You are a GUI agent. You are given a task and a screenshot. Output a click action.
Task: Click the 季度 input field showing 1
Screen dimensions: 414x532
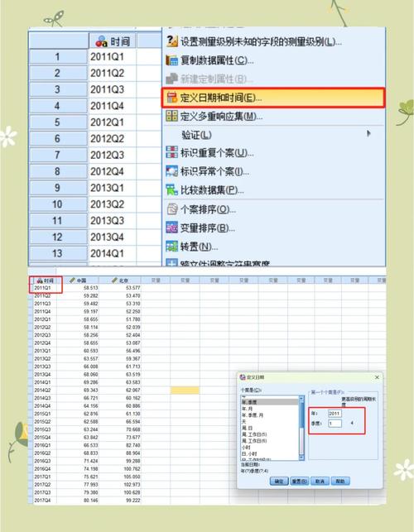pos(335,423)
